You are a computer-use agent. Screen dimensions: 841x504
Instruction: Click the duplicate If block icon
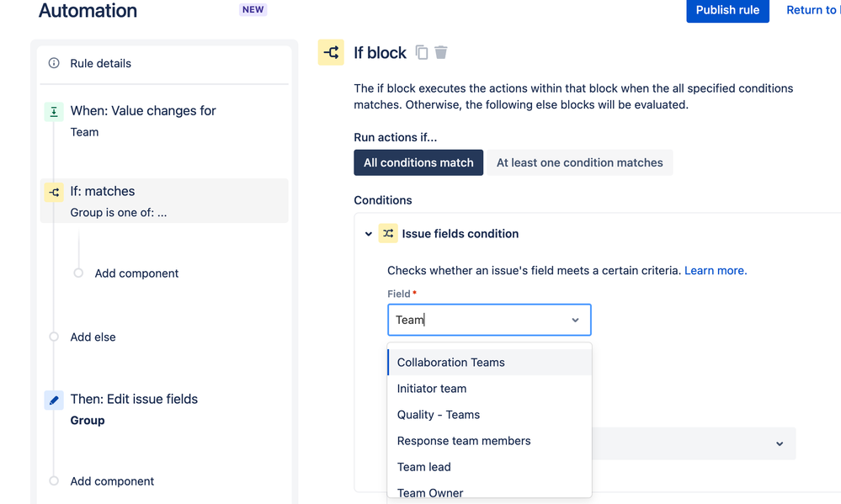tap(422, 52)
